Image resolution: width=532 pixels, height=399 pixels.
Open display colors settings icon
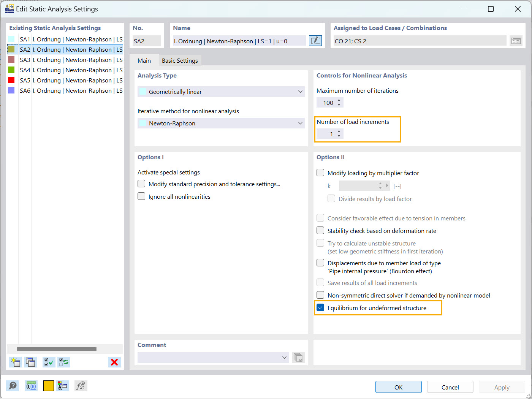point(62,386)
